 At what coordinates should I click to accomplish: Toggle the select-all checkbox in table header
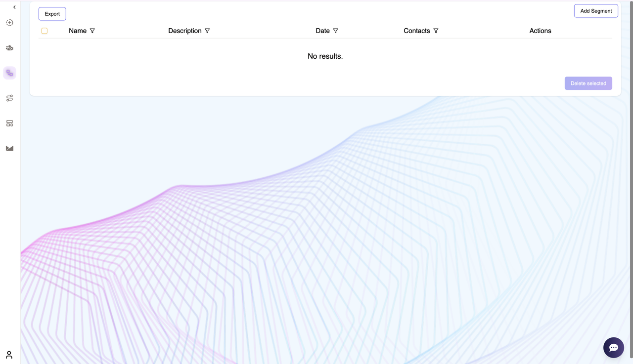pyautogui.click(x=45, y=31)
